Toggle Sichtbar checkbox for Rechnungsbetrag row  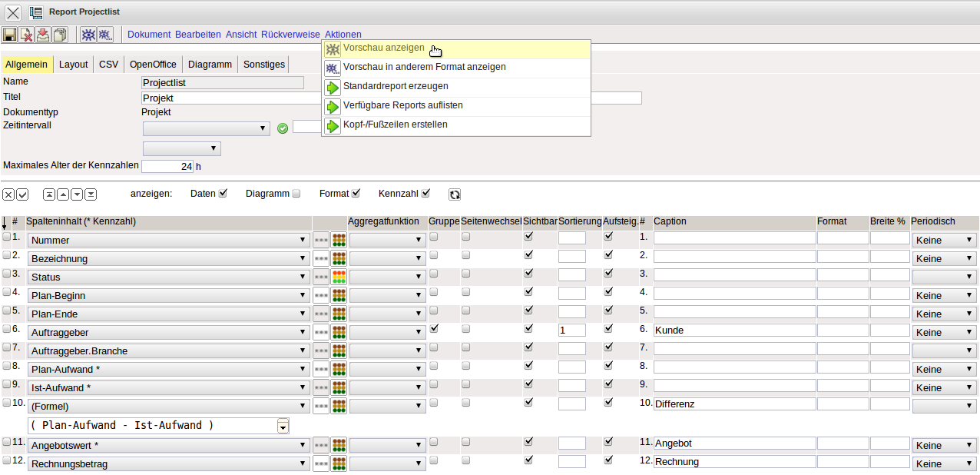(528, 460)
